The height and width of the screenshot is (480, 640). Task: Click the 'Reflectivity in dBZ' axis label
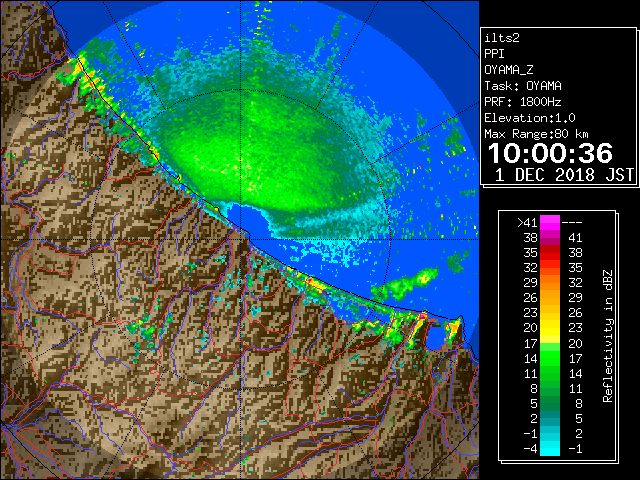click(x=608, y=336)
